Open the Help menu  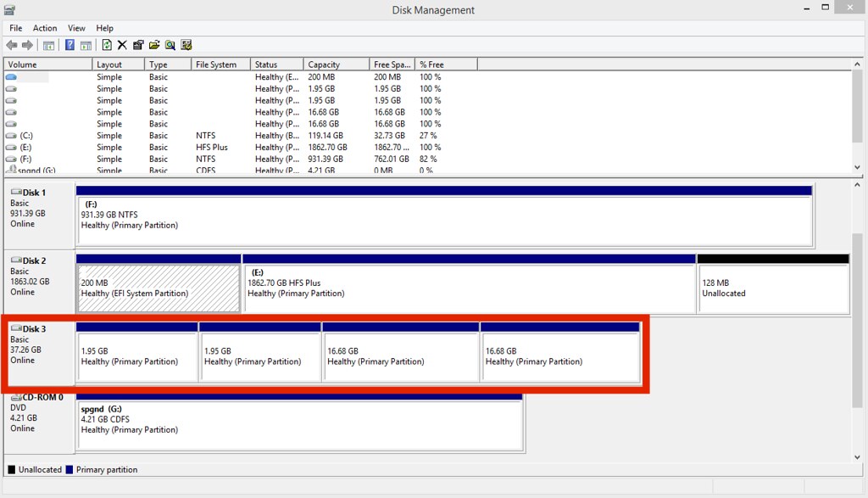tap(104, 28)
